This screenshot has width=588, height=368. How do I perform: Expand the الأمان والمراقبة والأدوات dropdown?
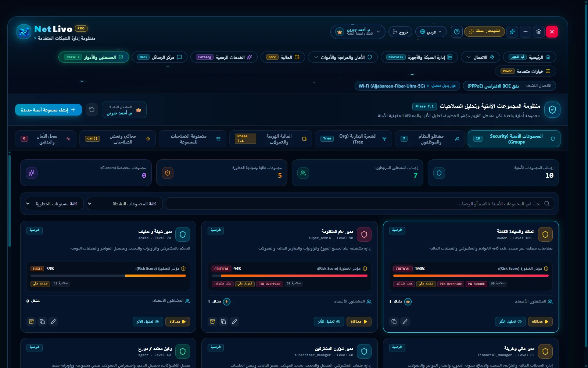[343, 57]
